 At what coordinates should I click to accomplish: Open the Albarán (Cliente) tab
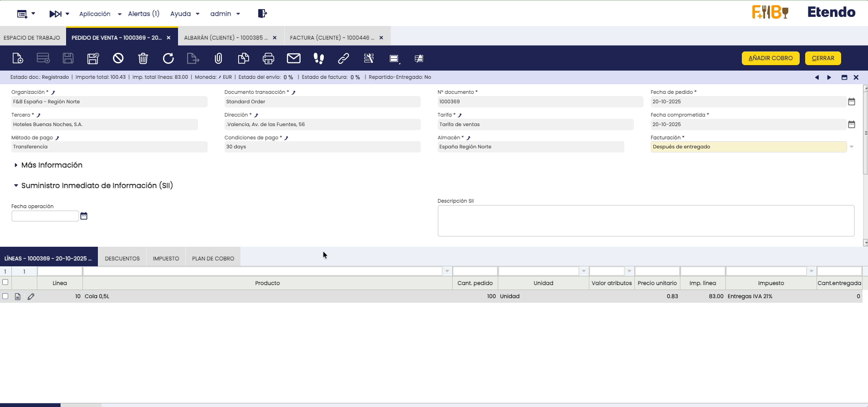[x=225, y=38]
